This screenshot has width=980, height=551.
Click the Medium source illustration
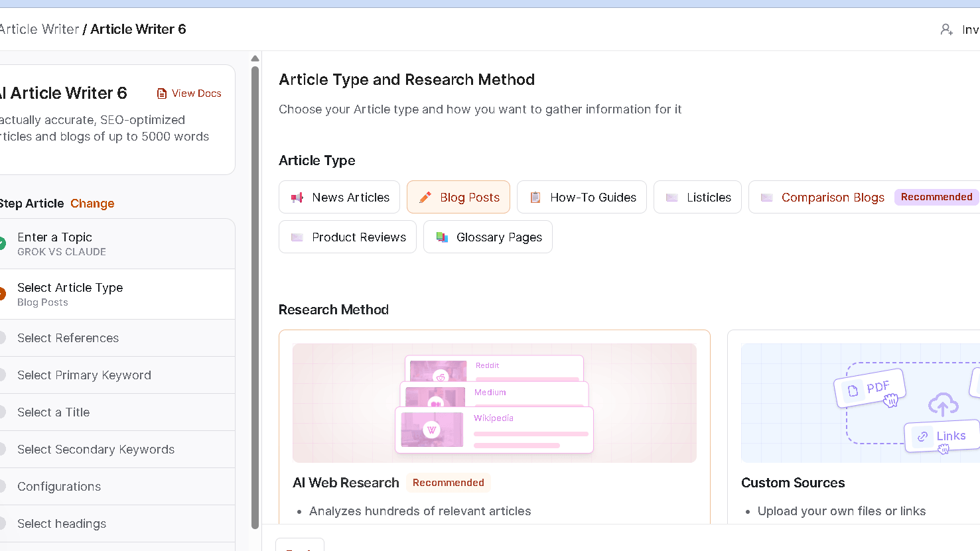(494, 394)
